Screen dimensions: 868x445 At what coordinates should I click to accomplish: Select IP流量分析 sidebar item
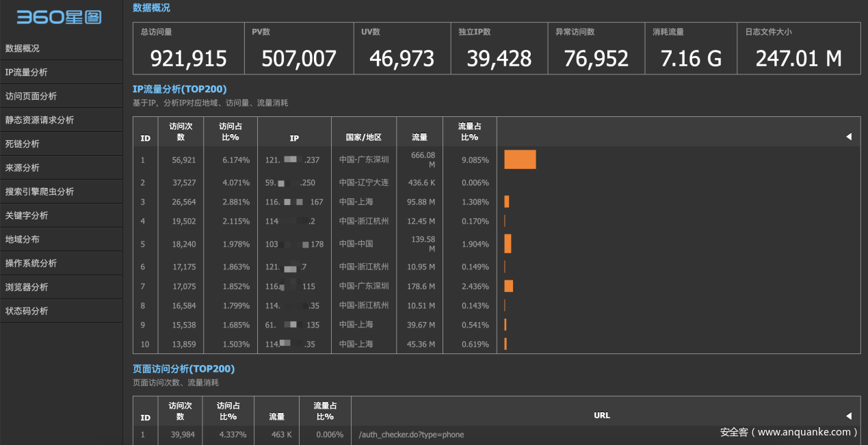[x=27, y=72]
